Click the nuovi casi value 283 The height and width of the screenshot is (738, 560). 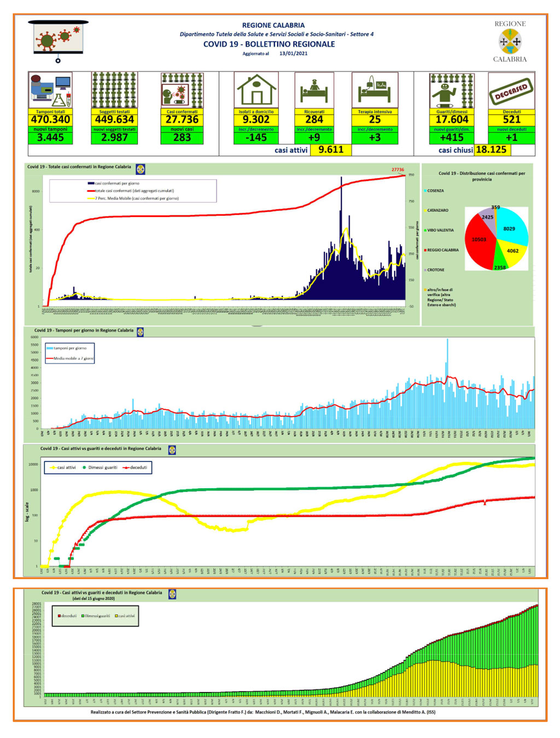pos(182,138)
